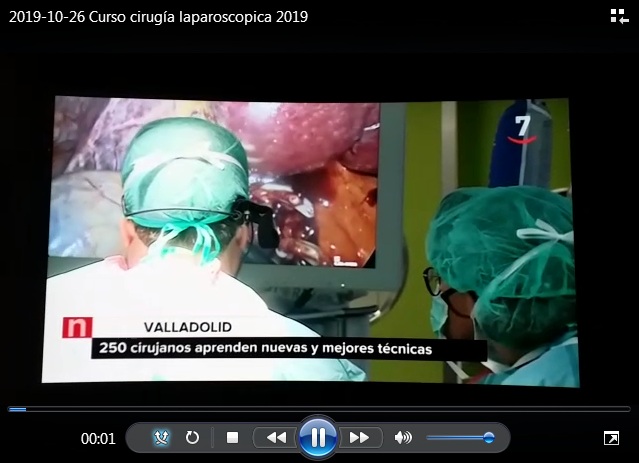Stop the video playback
The height and width of the screenshot is (463, 639).
[232, 437]
